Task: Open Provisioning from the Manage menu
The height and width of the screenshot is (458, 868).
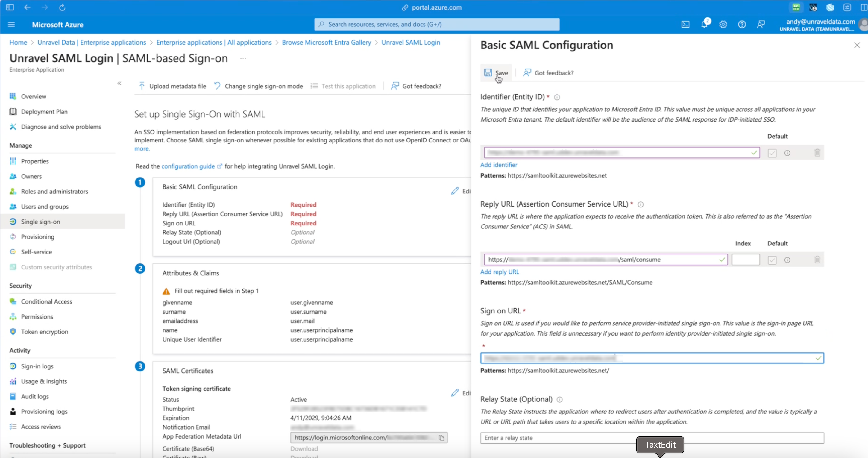Action: pyautogui.click(x=38, y=236)
